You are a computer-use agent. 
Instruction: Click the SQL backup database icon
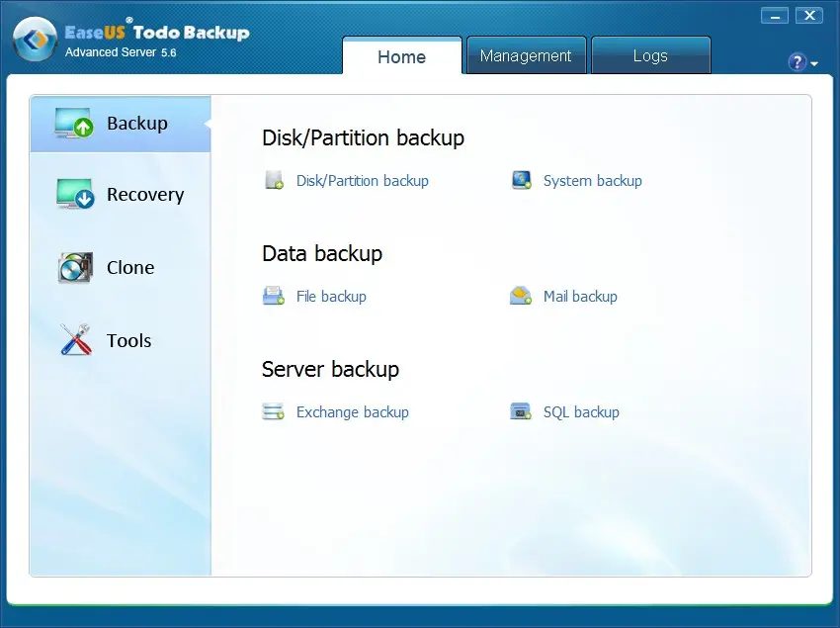520,411
